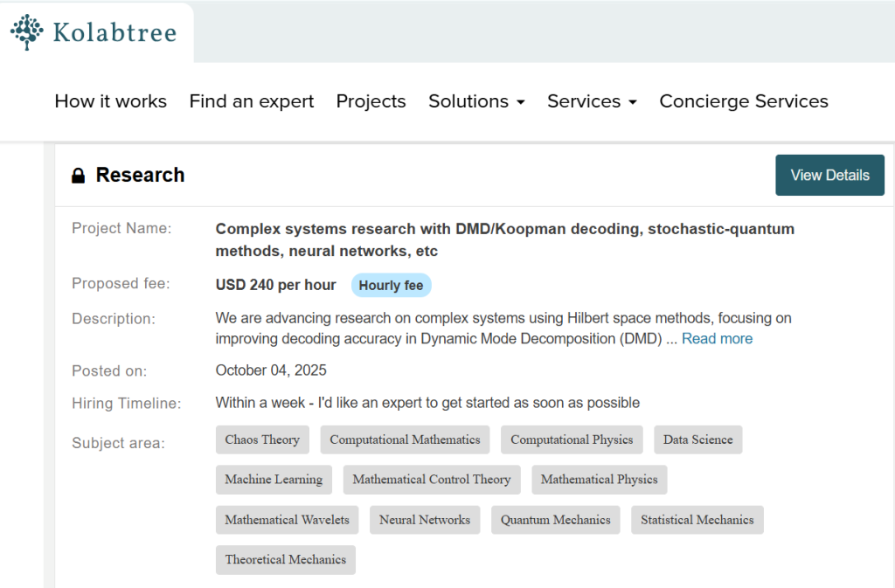The width and height of the screenshot is (895, 588).
Task: Select the Chaos Theory subject tag
Action: 262,439
